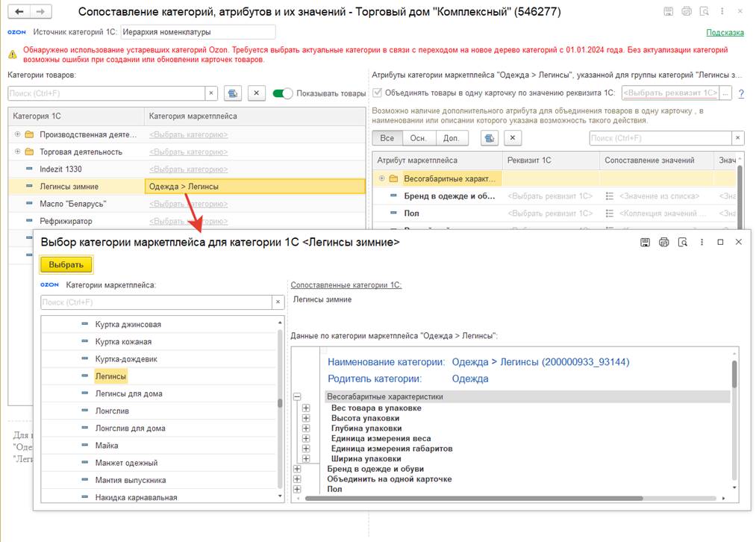
Task: Expand Вес товара в упаковке node
Action: [306, 408]
